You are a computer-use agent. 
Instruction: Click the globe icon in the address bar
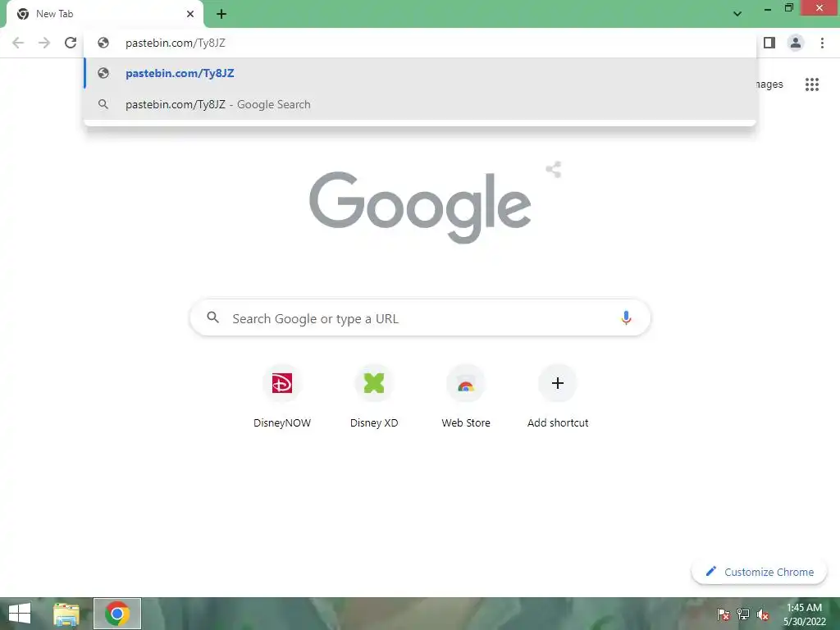[x=103, y=43]
